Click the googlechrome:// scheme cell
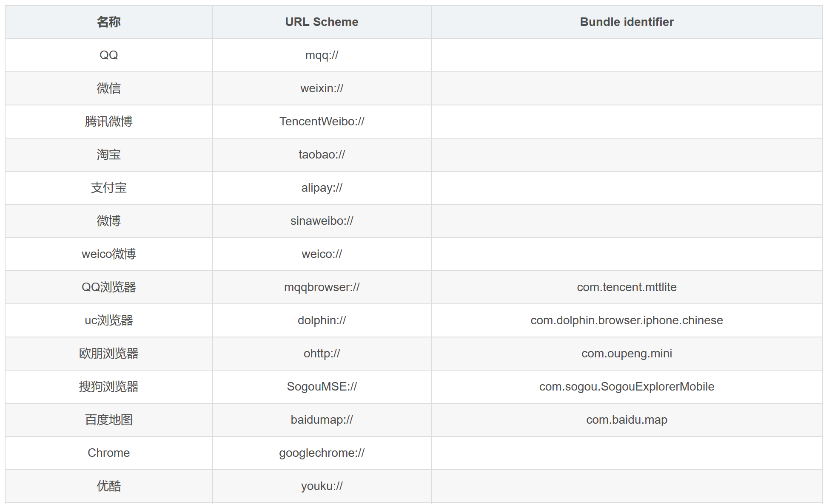 322,453
